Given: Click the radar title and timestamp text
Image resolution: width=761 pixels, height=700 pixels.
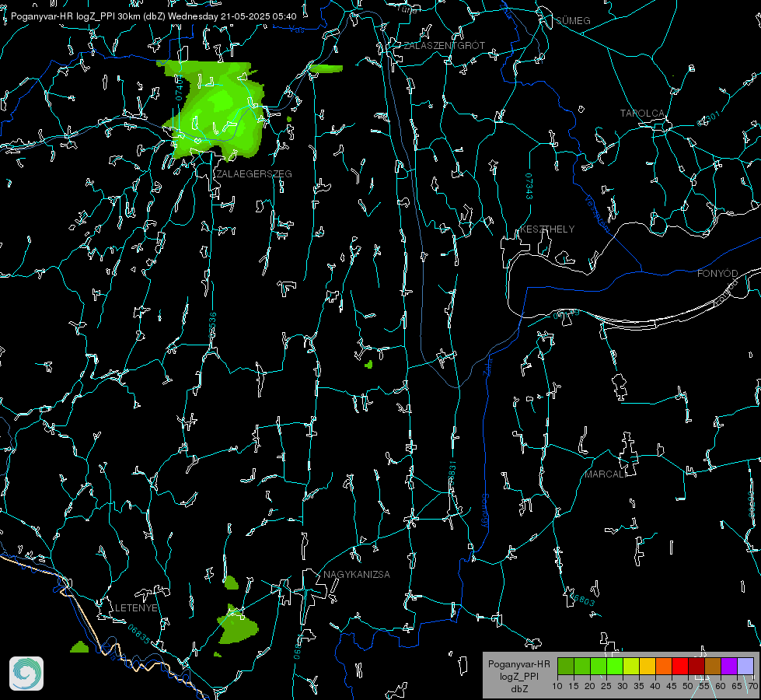Looking at the screenshot, I should 153,16.
